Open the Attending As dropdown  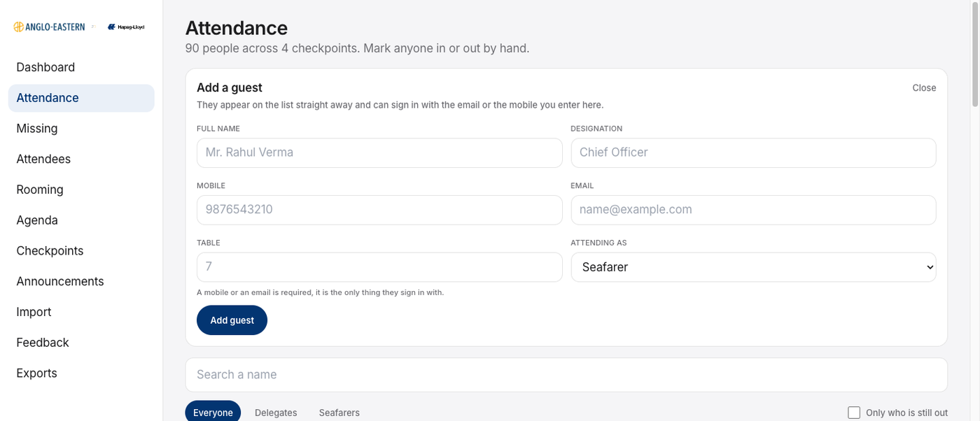pos(753,267)
